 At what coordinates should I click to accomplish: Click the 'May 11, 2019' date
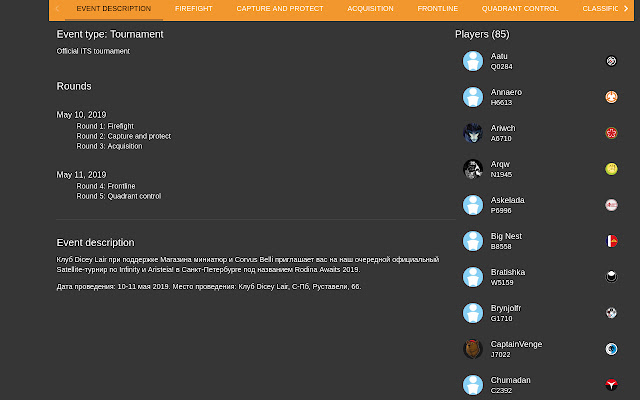pyautogui.click(x=81, y=175)
